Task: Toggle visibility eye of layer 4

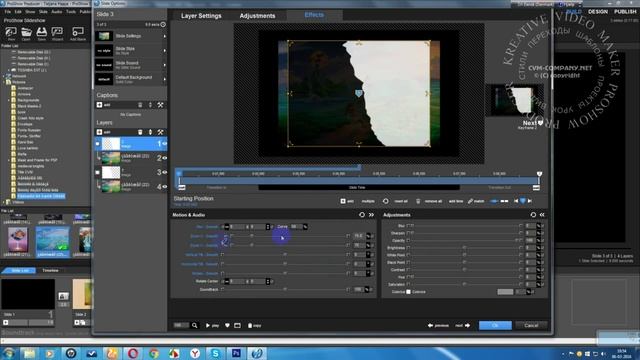Action: (x=164, y=187)
